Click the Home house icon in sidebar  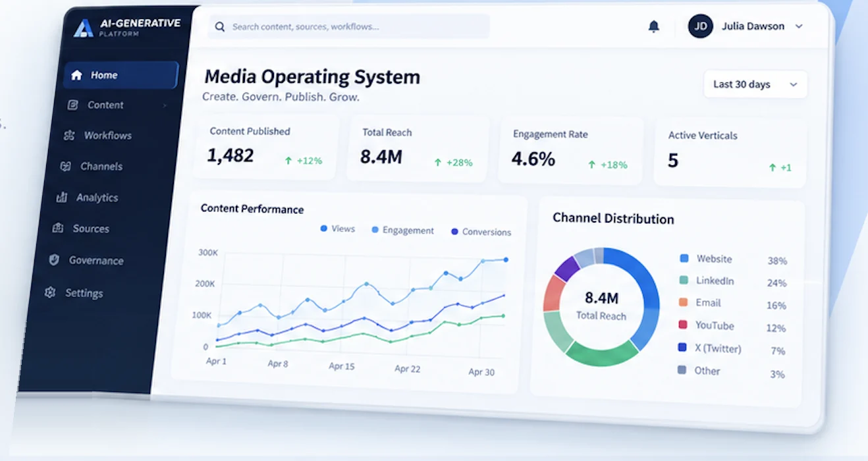pos(76,75)
